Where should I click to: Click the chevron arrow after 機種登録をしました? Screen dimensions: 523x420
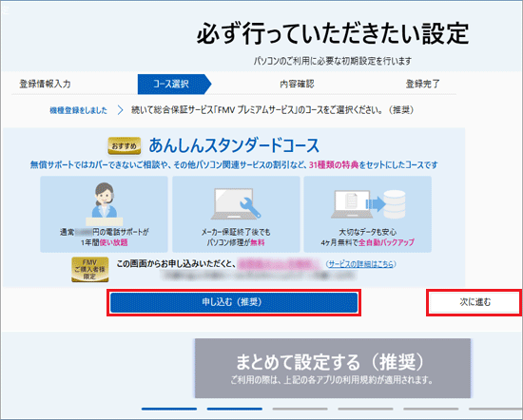click(121, 110)
